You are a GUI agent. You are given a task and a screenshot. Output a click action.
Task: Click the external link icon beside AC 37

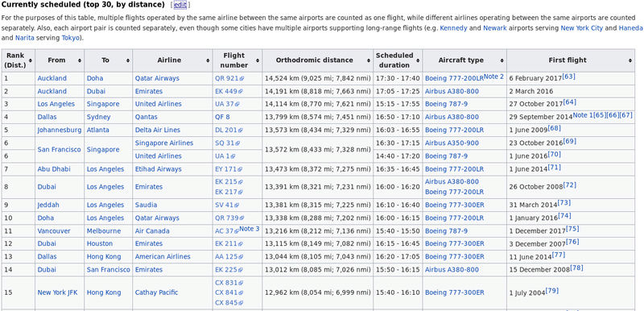point(237,231)
